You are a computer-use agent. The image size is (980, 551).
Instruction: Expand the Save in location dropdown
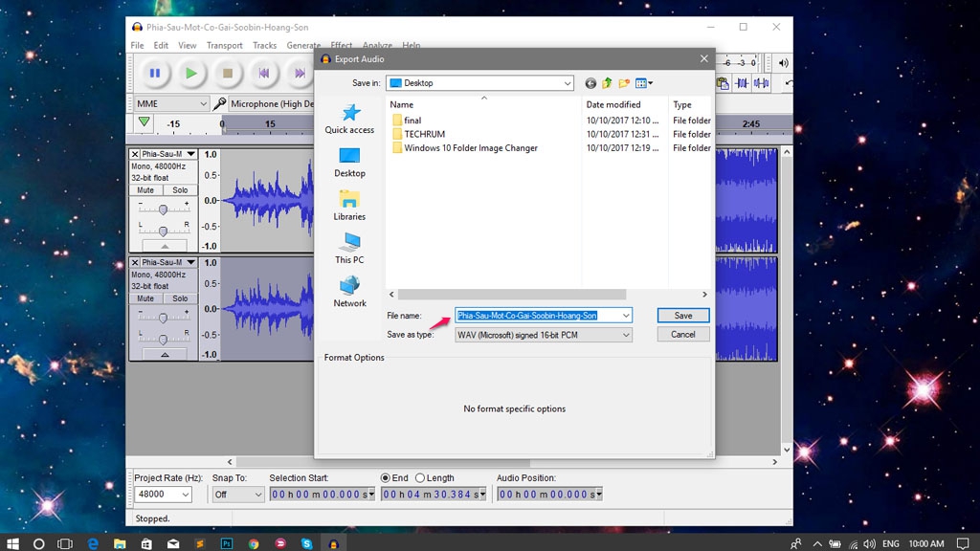coord(567,83)
